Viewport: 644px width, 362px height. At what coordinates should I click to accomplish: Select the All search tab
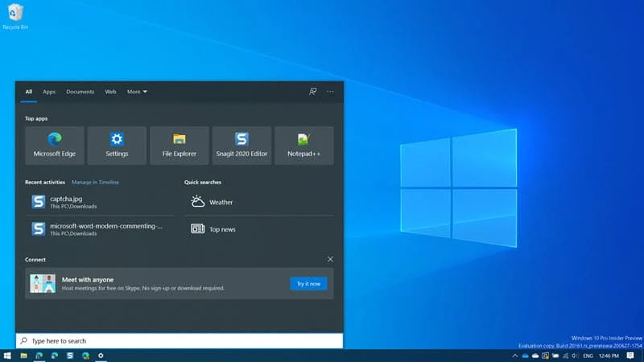29,92
